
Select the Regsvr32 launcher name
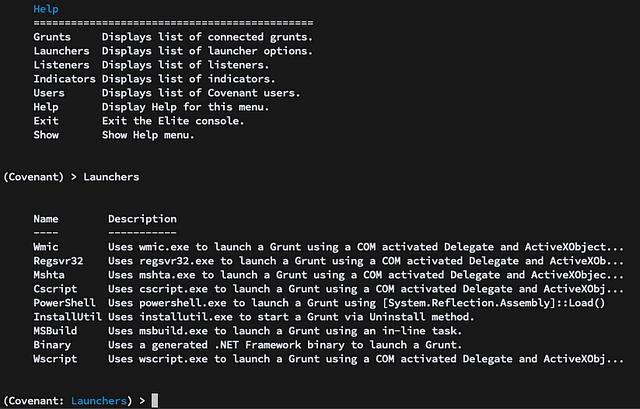coord(58,261)
